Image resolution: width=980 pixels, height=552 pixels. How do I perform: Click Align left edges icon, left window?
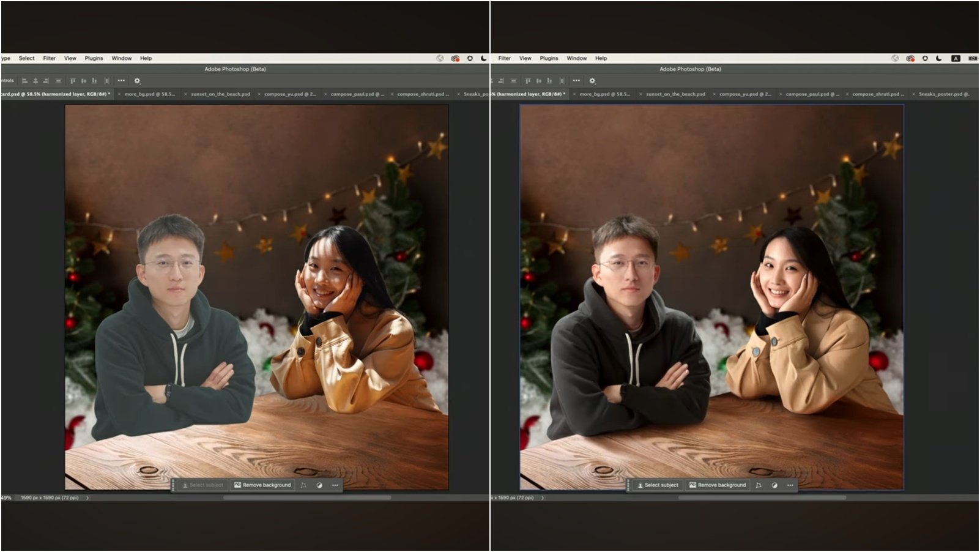pos(24,80)
